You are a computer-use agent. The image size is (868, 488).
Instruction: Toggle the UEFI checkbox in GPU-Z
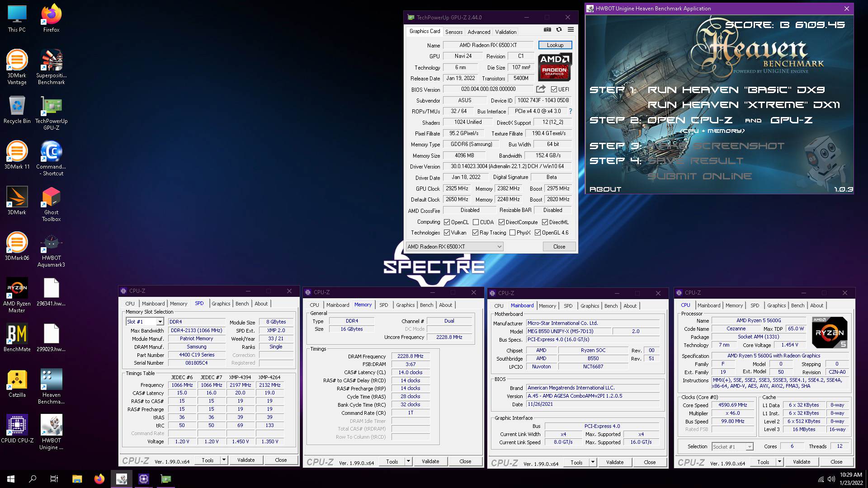tap(554, 89)
